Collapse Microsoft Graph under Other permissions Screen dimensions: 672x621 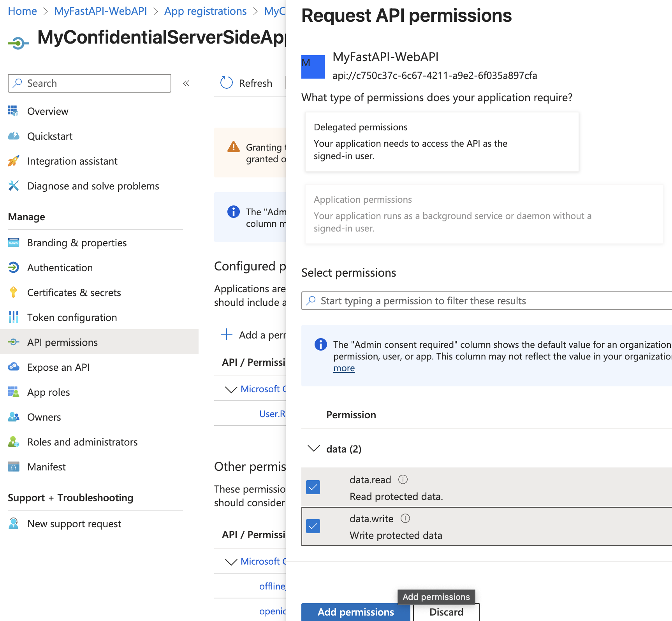pos(231,561)
